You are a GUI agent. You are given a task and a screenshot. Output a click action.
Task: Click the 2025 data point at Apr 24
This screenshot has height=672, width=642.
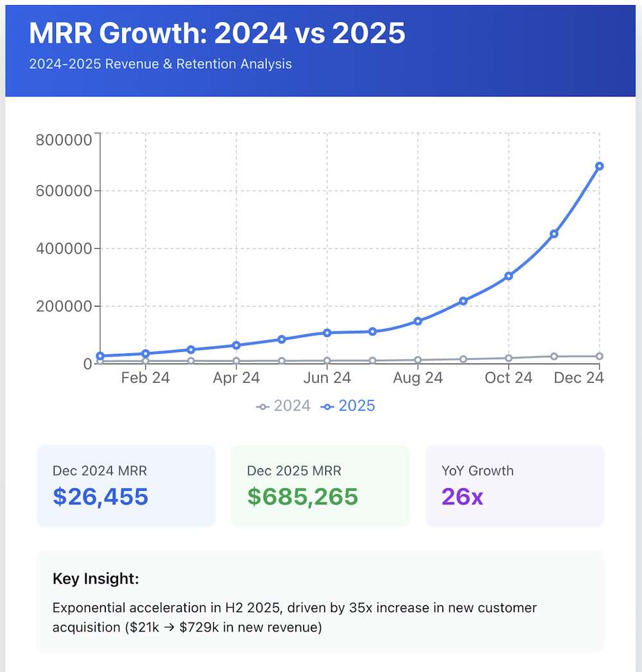tap(236, 346)
